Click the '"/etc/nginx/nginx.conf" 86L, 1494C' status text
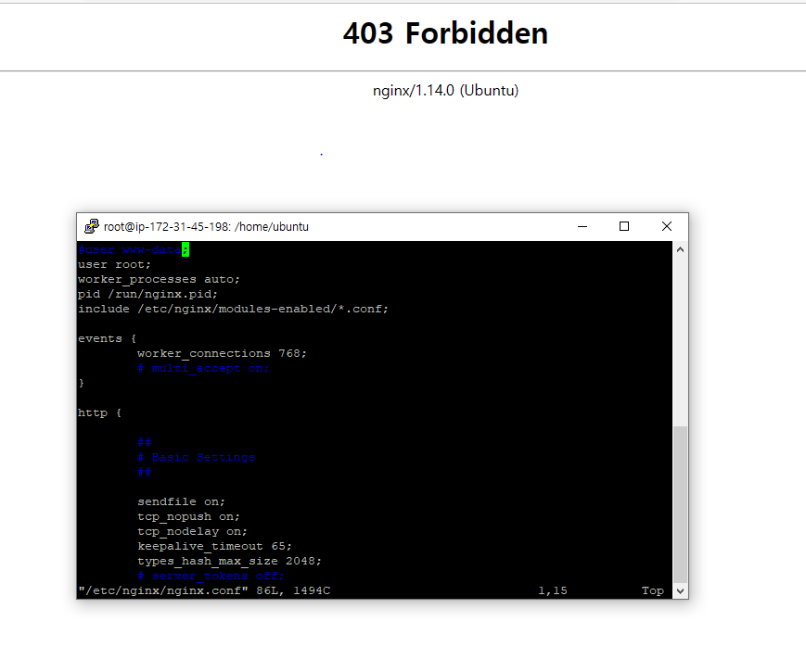Viewport: 806px width, 672px height. click(204, 590)
